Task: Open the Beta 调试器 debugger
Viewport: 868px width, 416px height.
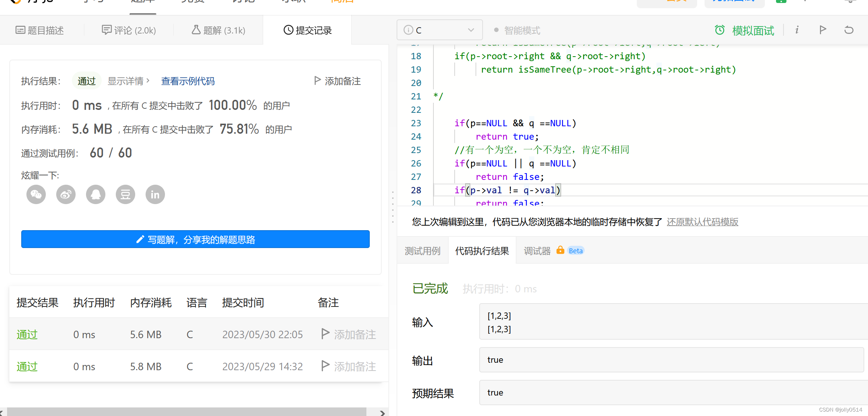Action: pyautogui.click(x=537, y=251)
